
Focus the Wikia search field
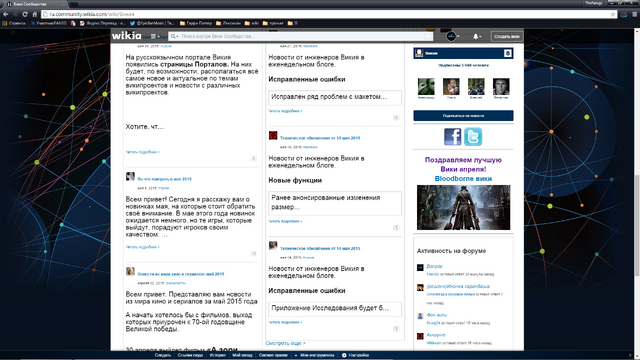300,36
